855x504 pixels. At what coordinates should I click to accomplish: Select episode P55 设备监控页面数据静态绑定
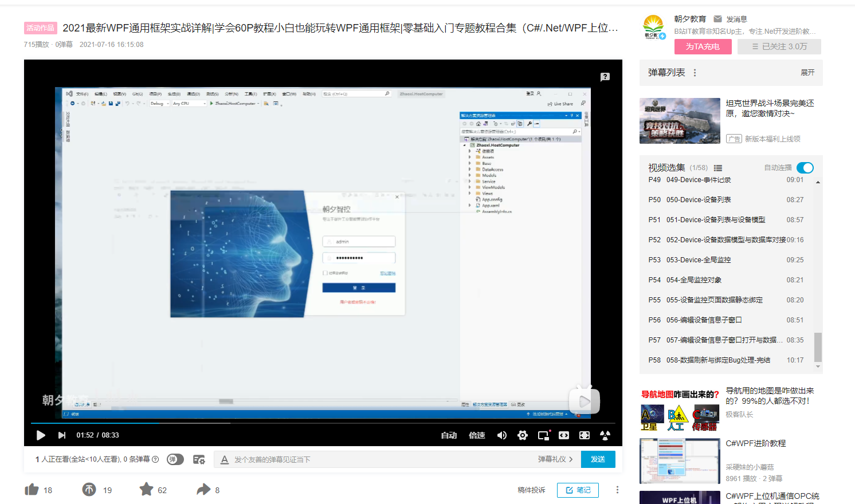726,300
